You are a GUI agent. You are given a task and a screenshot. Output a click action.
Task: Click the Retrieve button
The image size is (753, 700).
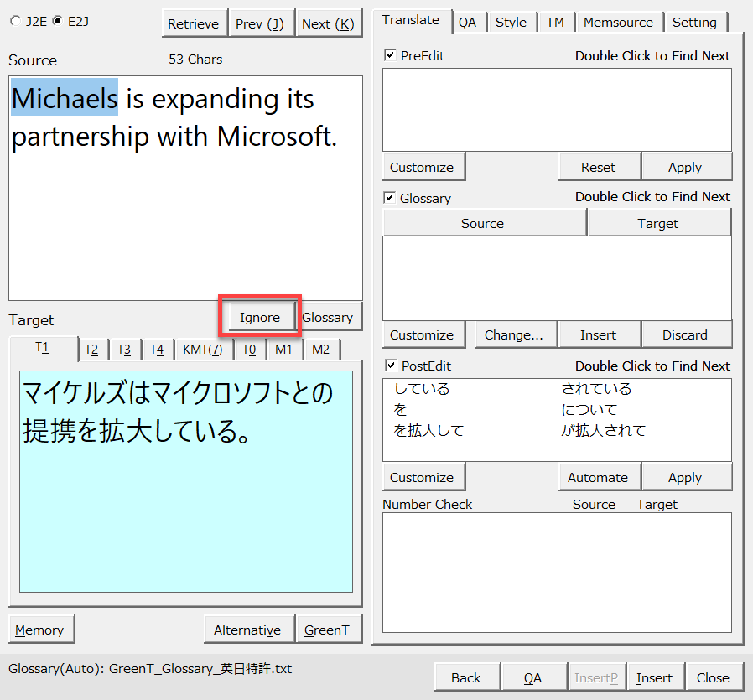[x=193, y=23]
